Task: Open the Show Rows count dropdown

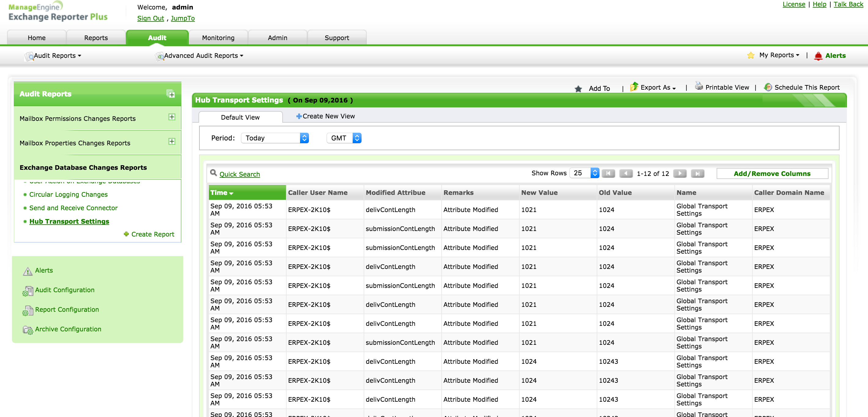Action: (584, 173)
